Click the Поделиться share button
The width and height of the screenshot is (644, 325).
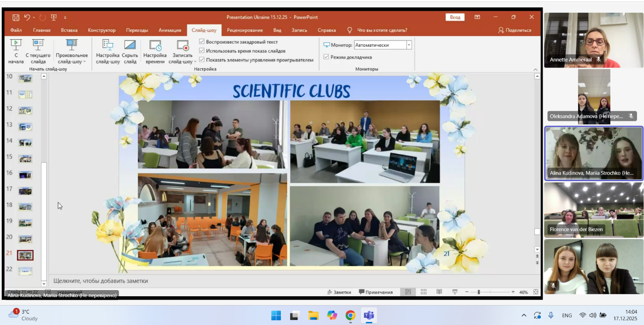pos(515,30)
